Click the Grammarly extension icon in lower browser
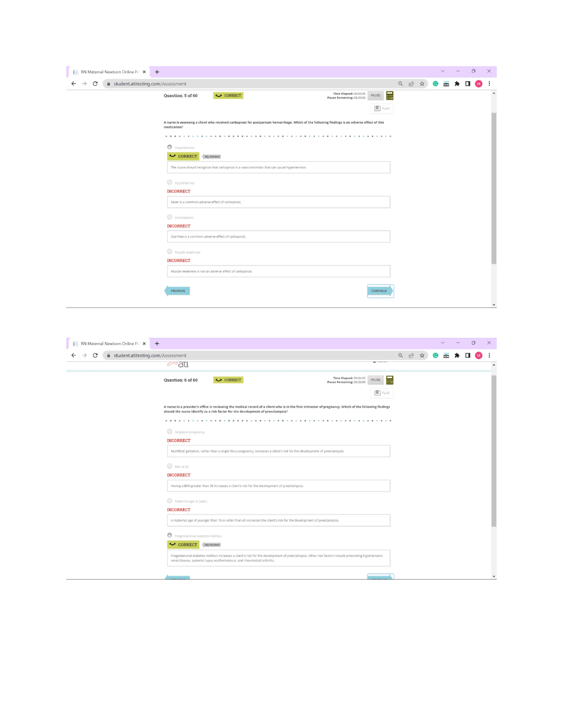Image resolution: width=563 pixels, height=728 pixels. 435,355
